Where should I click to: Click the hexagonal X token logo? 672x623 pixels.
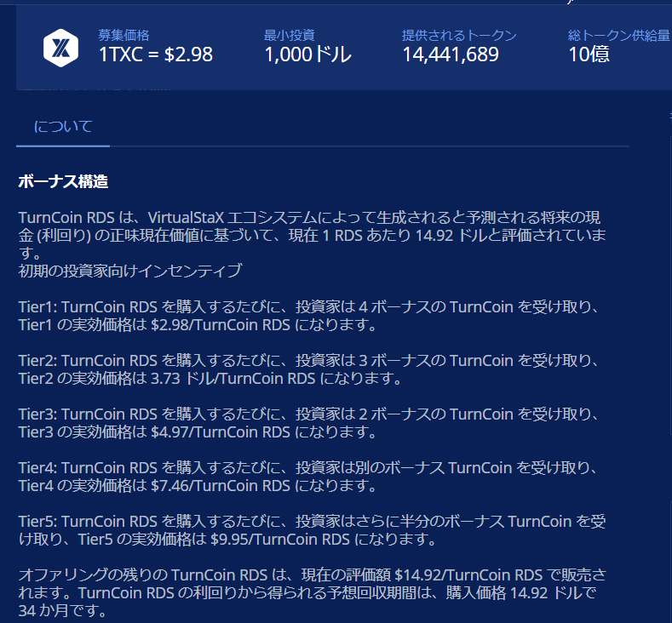(x=60, y=48)
